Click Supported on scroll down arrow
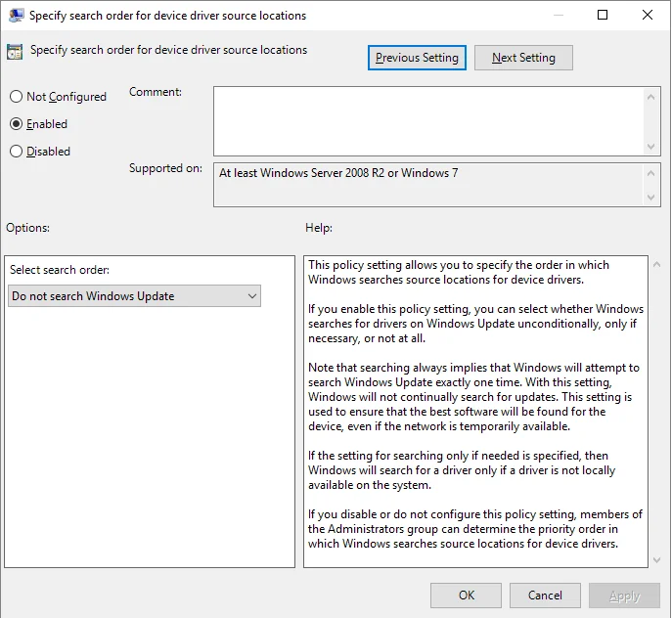This screenshot has width=672, height=618. coord(651,198)
